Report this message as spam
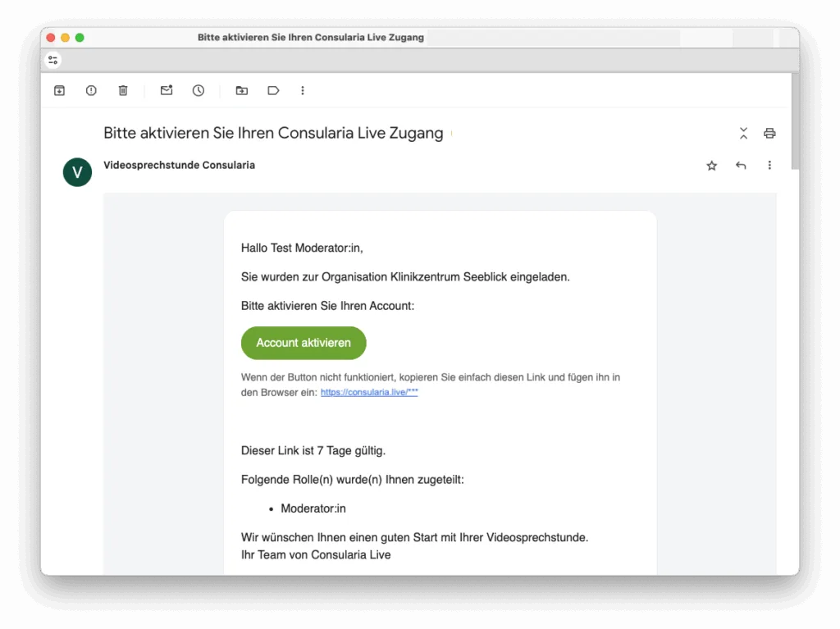The image size is (840, 629). [x=91, y=90]
